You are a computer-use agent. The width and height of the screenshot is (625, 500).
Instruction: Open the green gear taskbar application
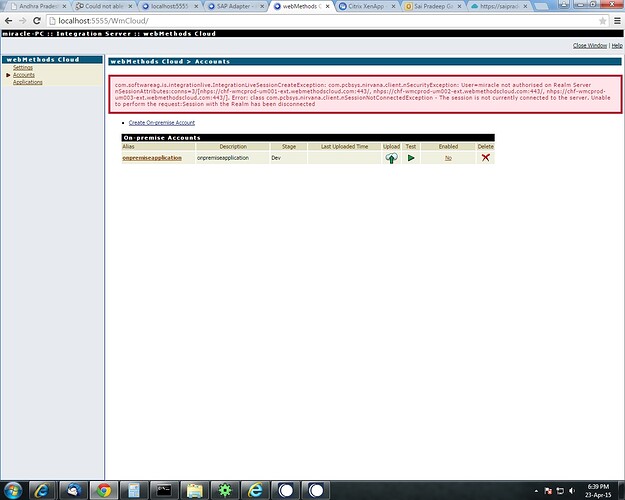[225, 490]
